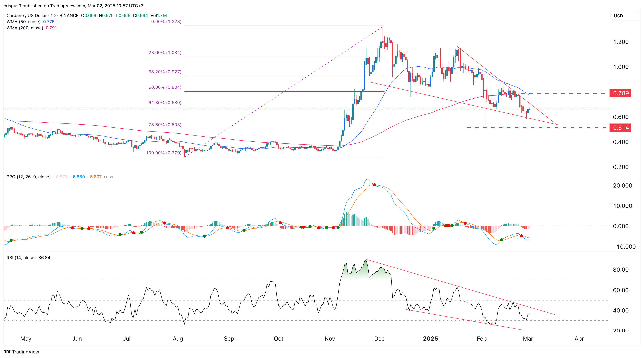Image resolution: width=644 pixels, height=358 pixels.
Task: Select the RSI (14, close) indicator legend
Action: (21, 258)
